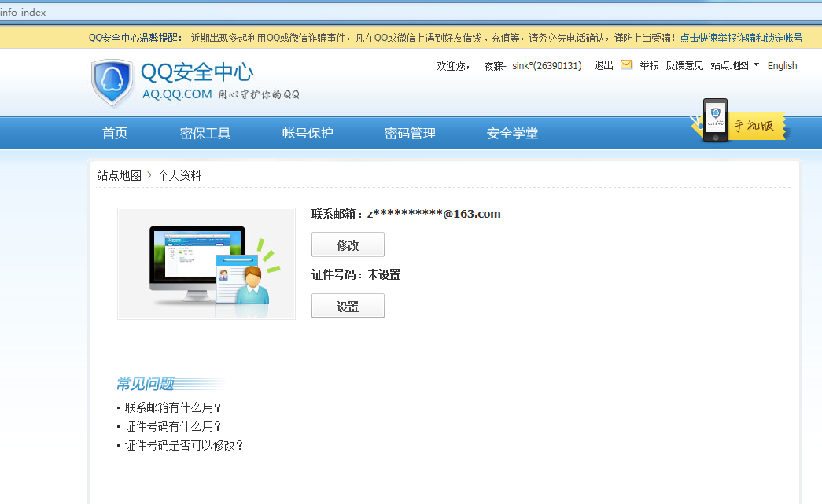Open the 密保工具 nav tab
Screen dimensions: 822x504
pos(205,133)
